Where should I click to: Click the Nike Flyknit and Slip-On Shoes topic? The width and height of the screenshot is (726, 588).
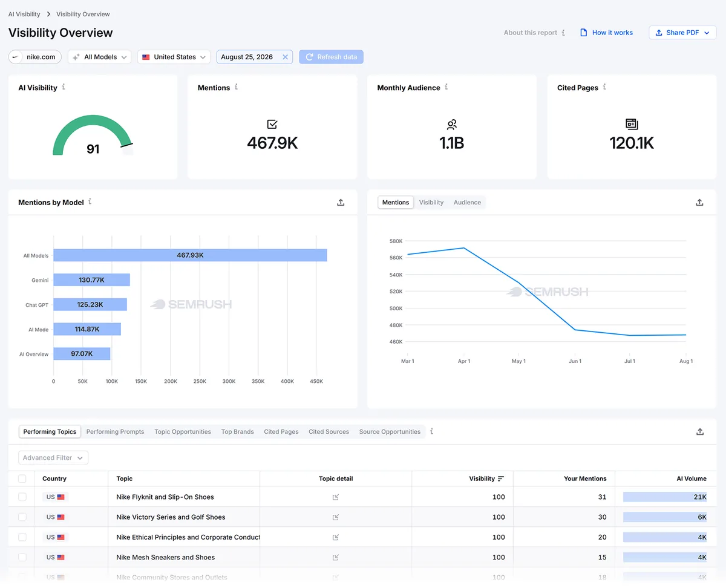coord(165,497)
